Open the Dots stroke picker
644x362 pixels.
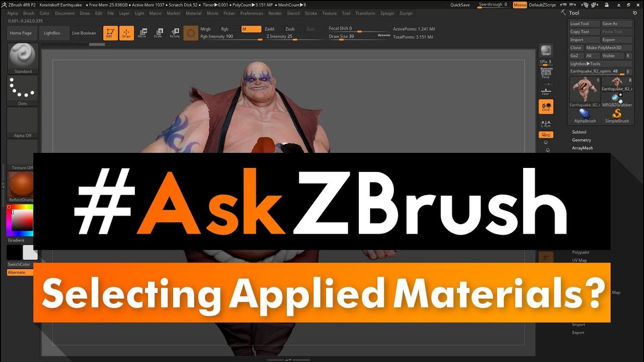[23, 91]
